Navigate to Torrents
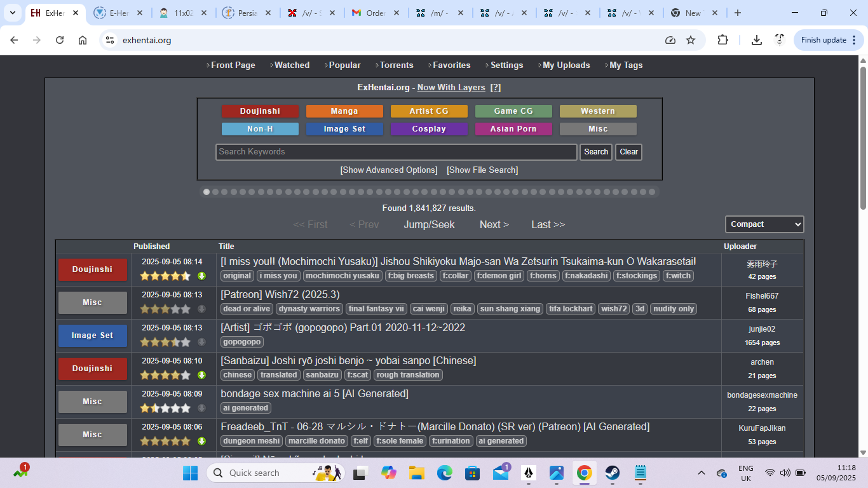 pos(397,65)
